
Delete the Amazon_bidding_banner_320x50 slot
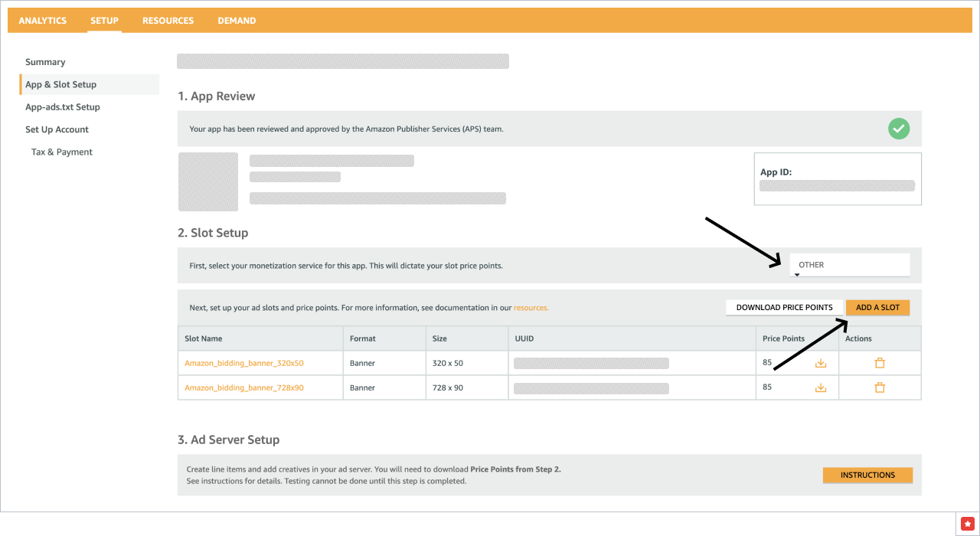click(880, 364)
